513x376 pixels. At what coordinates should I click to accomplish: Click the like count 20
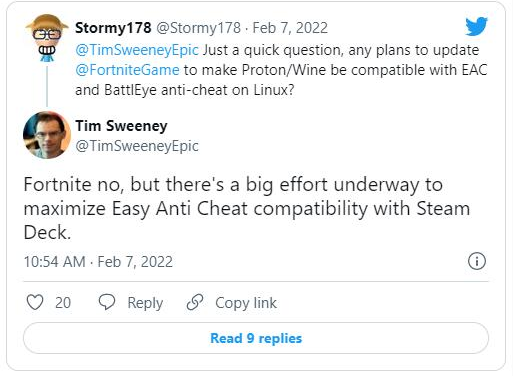point(63,303)
